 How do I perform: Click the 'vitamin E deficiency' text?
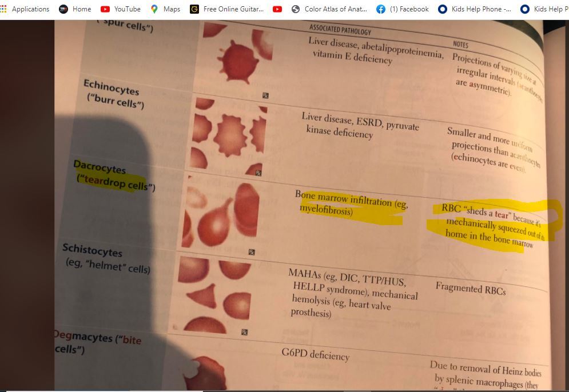353,57
